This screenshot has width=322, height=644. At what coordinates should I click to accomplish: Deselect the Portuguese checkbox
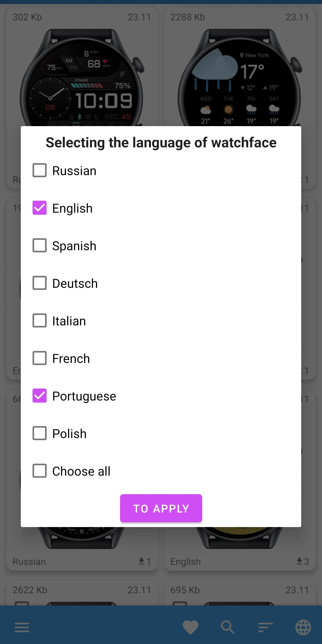[40, 396]
